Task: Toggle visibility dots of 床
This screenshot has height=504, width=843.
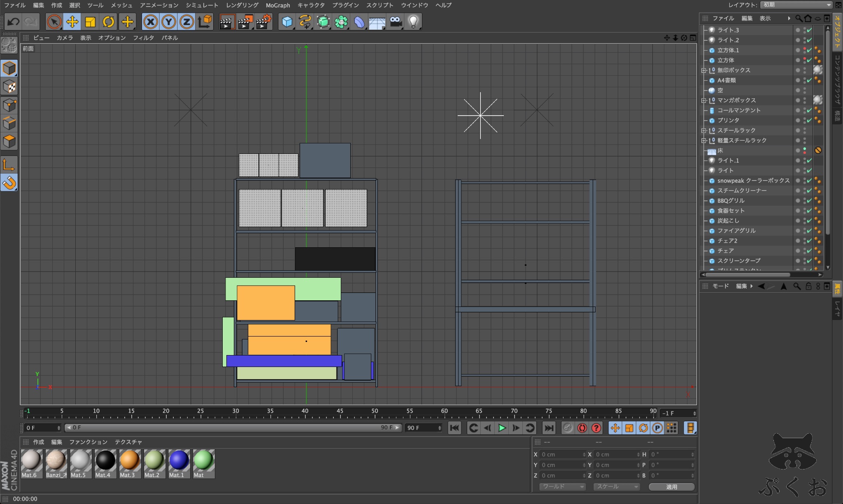Action: 804,151
